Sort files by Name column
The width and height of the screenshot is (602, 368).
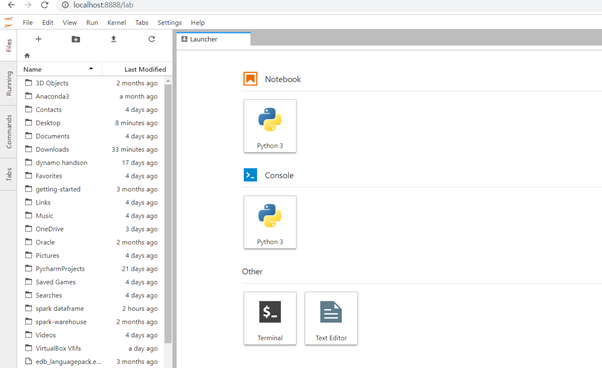pos(60,69)
